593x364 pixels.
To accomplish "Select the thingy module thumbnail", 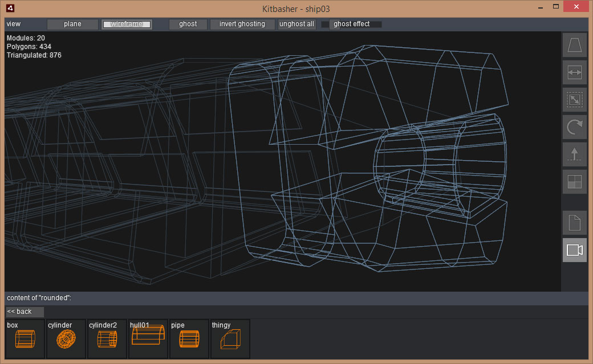I will [x=230, y=339].
